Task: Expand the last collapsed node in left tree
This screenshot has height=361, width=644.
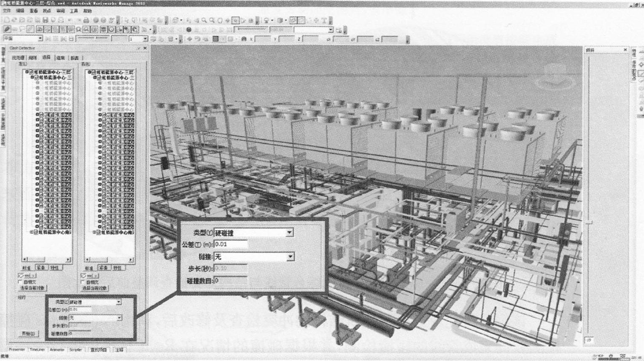Action: point(31,232)
